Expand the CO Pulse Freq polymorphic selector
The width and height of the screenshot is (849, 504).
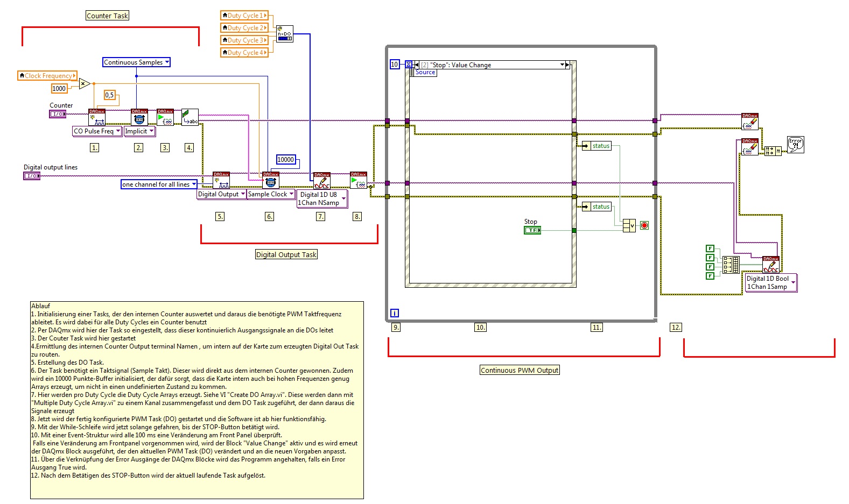click(x=97, y=131)
